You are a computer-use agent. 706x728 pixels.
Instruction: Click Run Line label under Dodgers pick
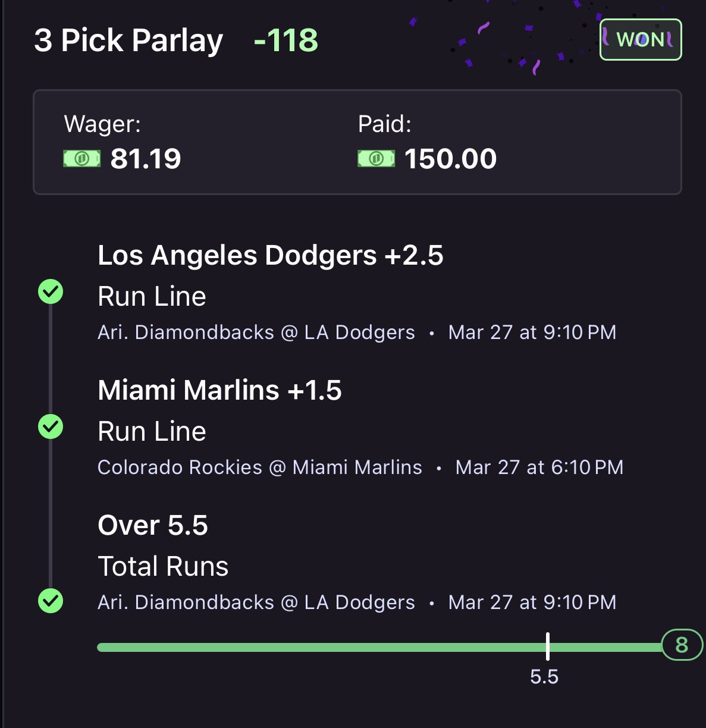coord(152,296)
